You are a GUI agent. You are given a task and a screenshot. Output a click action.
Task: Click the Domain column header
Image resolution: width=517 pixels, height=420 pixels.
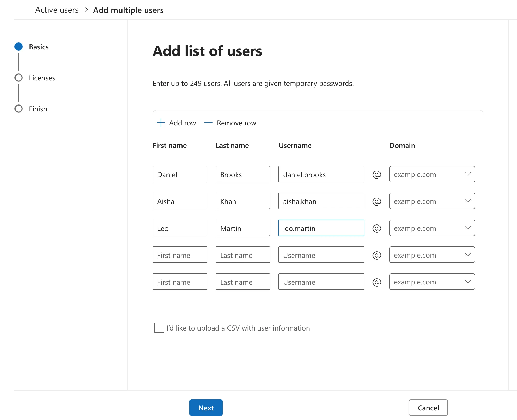coord(402,145)
